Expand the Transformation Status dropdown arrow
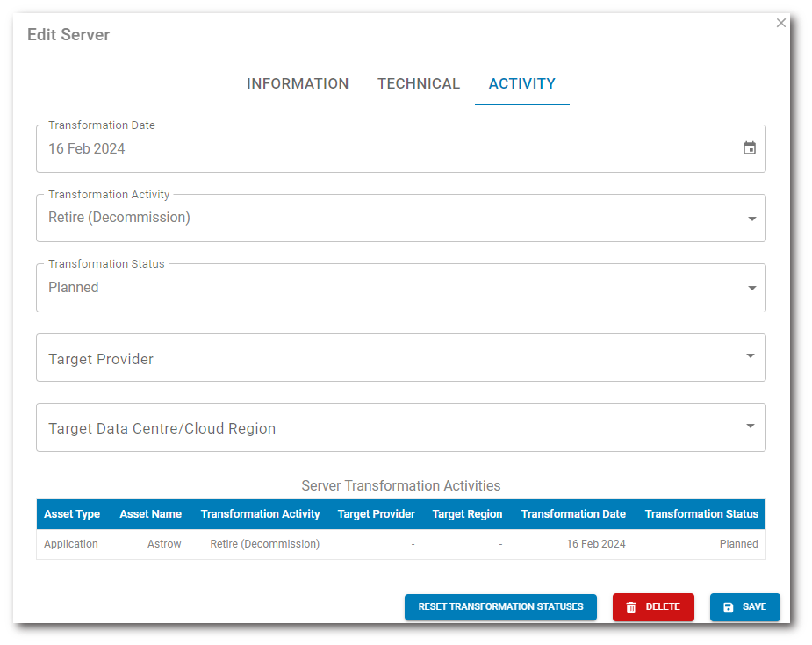This screenshot has width=812, height=645. tap(751, 288)
